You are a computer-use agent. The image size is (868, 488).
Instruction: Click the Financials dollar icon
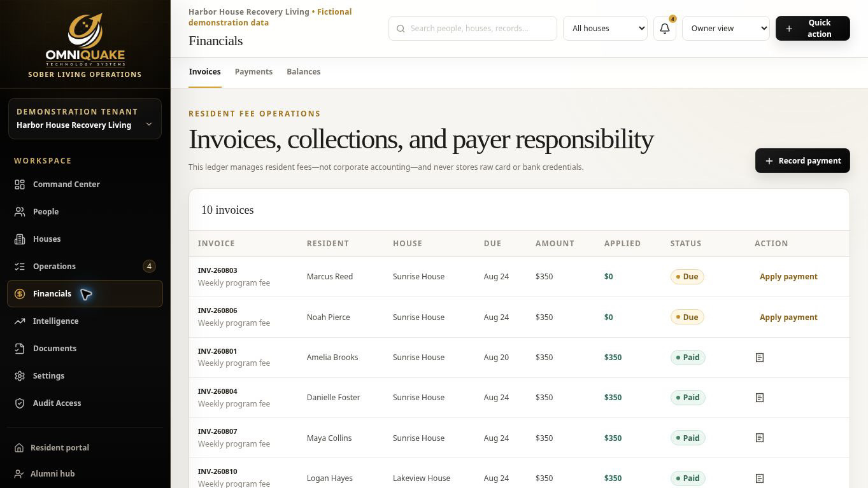click(x=20, y=294)
